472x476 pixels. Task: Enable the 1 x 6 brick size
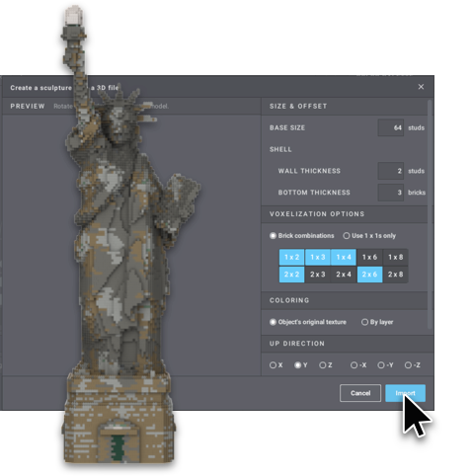(369, 257)
